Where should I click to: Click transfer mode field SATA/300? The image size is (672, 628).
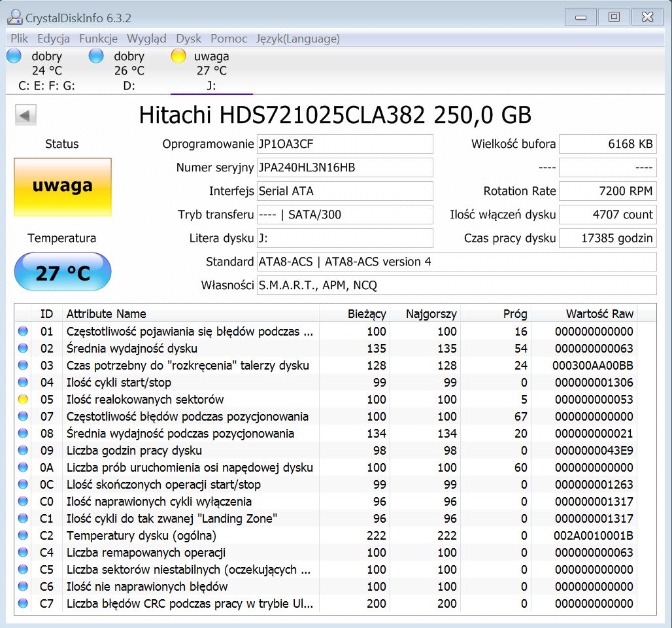click(345, 215)
